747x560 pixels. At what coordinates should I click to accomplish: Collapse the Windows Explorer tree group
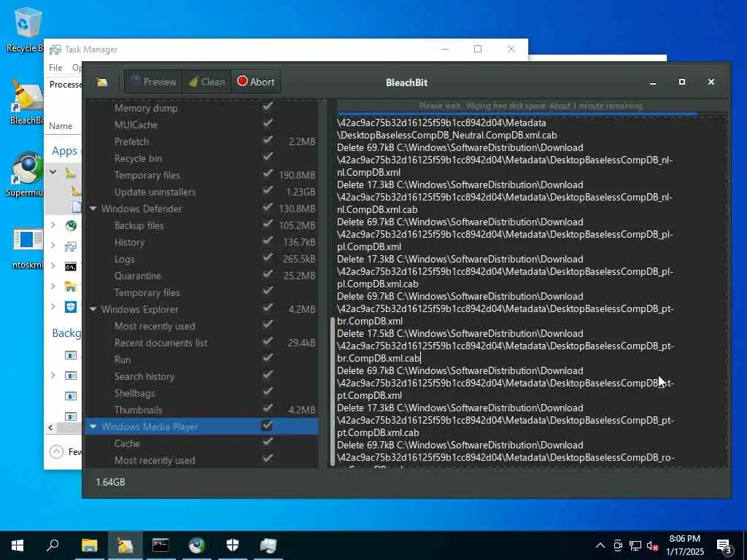coord(93,309)
